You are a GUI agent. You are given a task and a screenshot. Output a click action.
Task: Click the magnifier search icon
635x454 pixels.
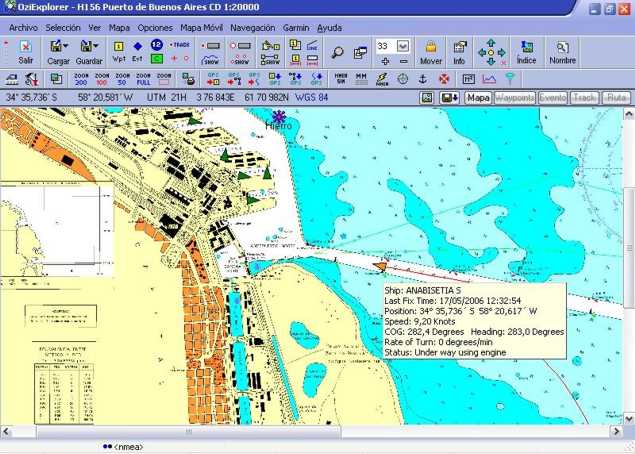click(x=337, y=53)
